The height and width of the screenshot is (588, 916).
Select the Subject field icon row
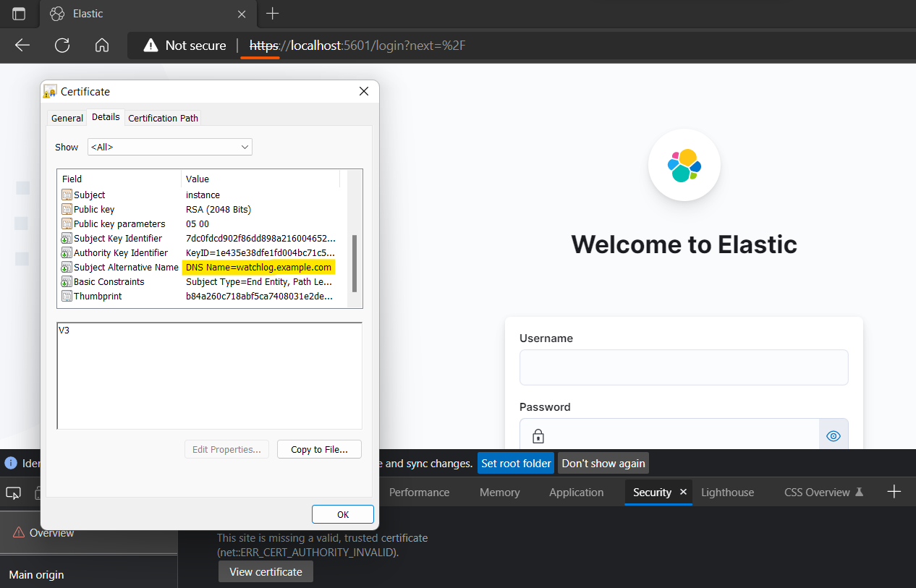67,195
